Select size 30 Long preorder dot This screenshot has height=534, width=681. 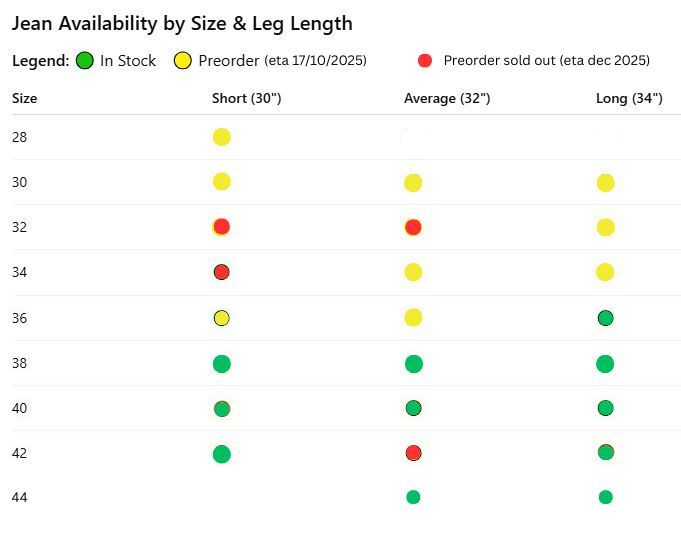tap(605, 182)
